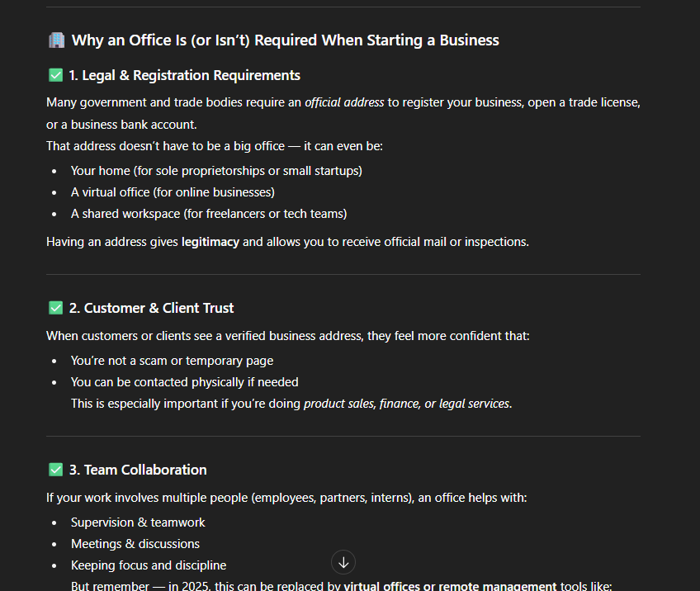Click the main heading about office requirement
The image size is (700, 591).
pos(285,40)
